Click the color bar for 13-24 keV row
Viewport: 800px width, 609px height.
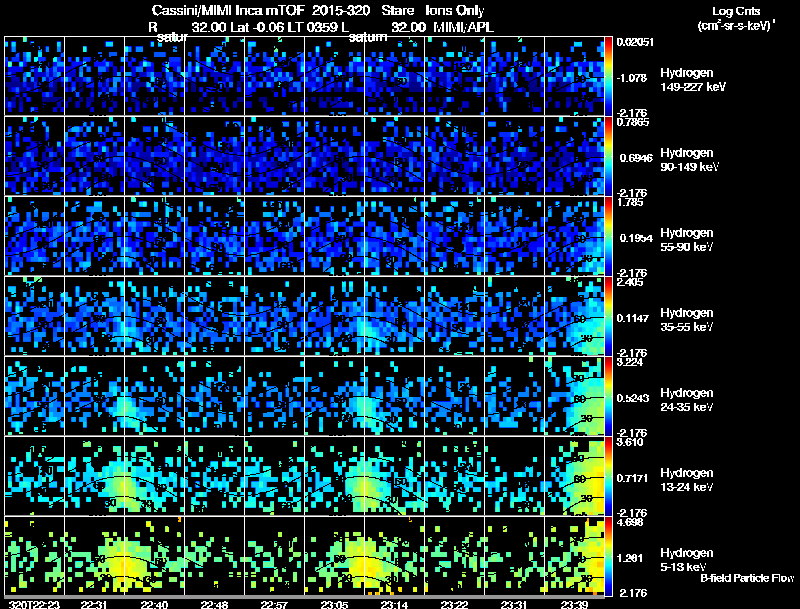608,476
